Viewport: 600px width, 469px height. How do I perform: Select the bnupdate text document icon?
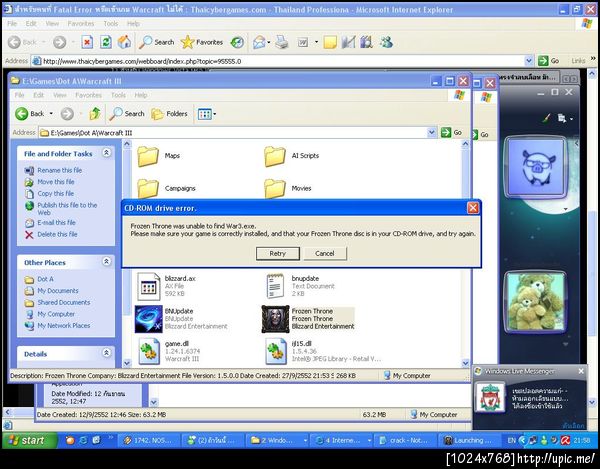pyautogui.click(x=275, y=286)
